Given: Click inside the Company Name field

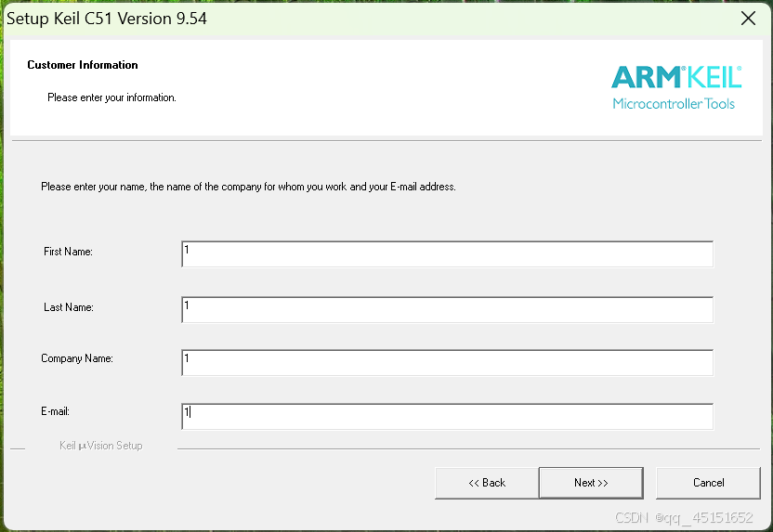Looking at the screenshot, I should pos(447,362).
